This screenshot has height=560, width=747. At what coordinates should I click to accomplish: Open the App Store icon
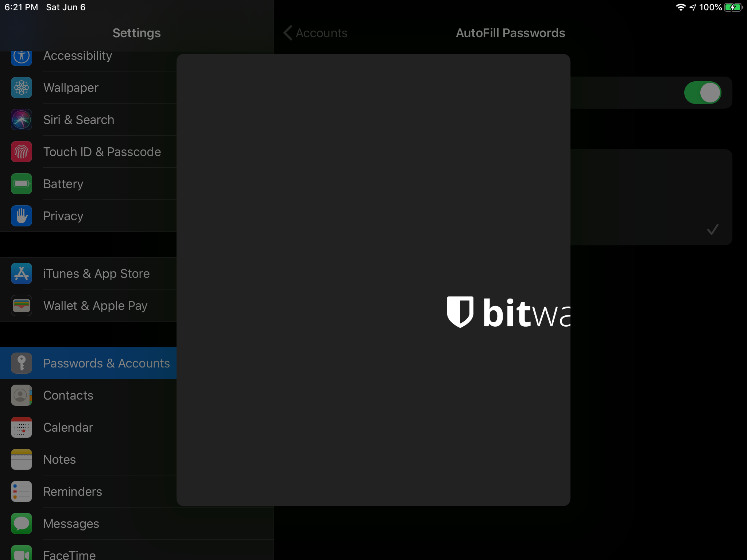22,273
